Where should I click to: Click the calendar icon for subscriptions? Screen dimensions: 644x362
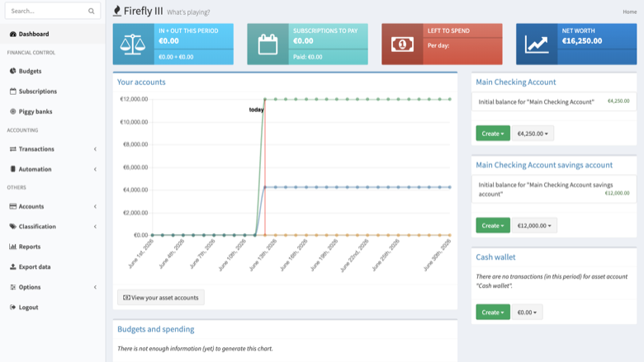point(268,45)
